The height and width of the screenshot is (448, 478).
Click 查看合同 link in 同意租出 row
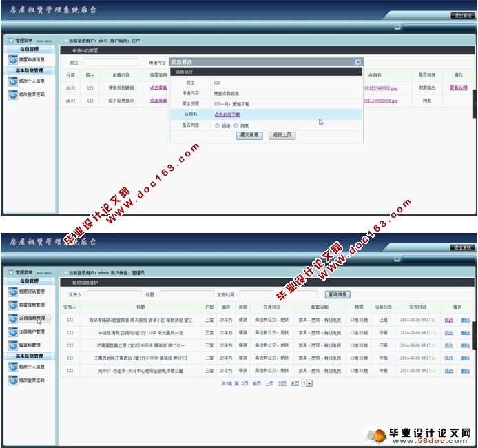[459, 88]
